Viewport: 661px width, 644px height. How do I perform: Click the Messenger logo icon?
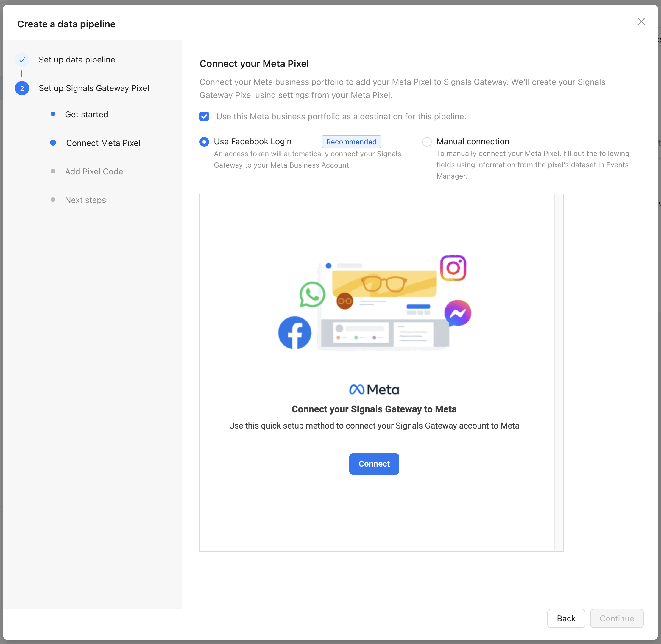point(457,312)
